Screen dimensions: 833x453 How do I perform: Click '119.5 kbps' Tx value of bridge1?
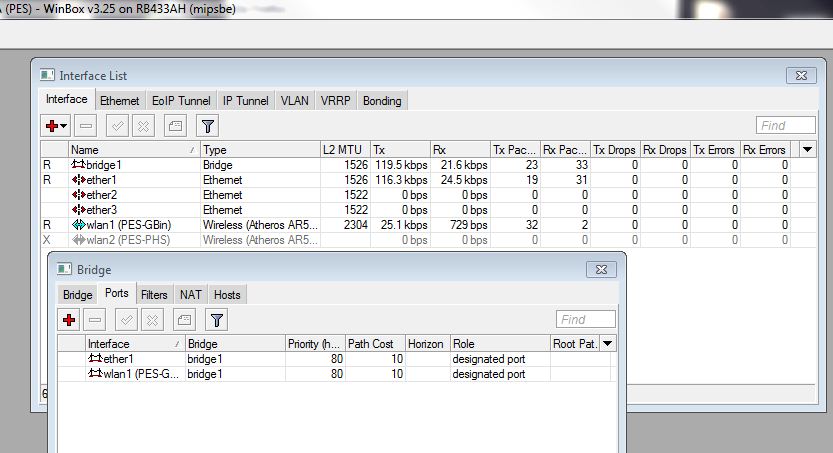(x=401, y=165)
